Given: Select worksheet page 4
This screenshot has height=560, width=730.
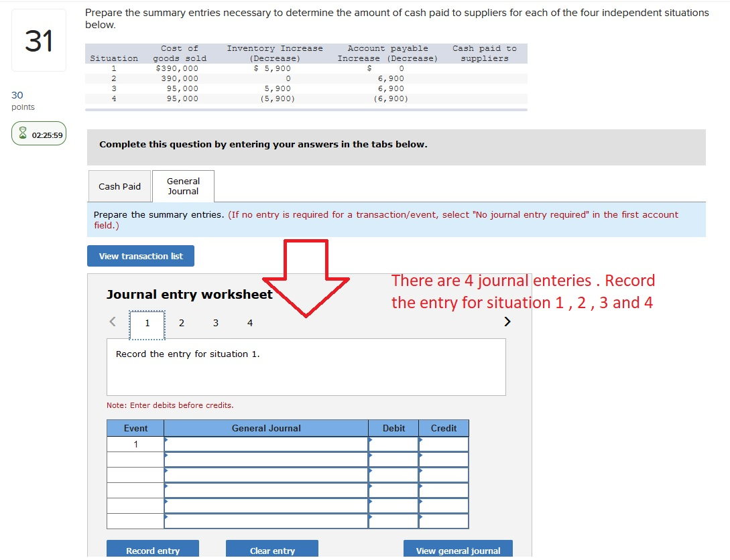Looking at the screenshot, I should coord(249,323).
